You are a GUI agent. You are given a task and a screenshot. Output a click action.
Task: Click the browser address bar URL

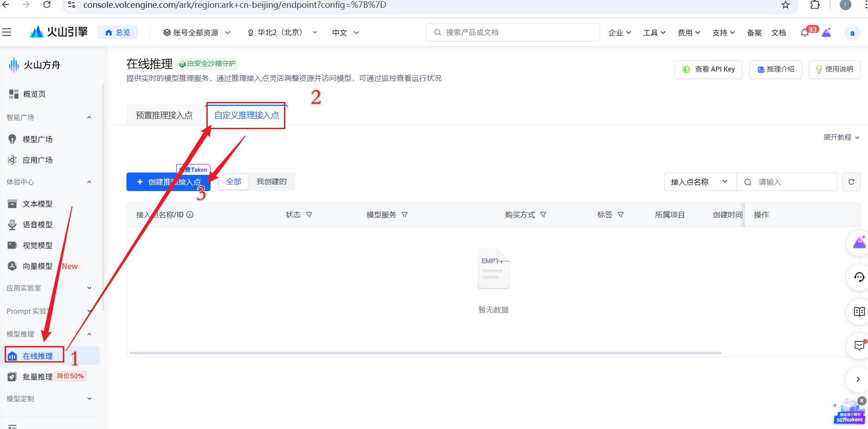point(235,5)
